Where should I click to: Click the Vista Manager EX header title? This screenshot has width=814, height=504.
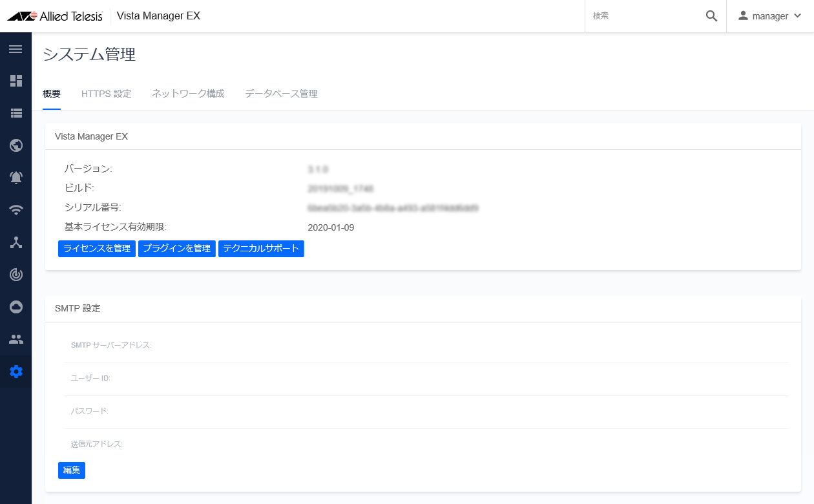pyautogui.click(x=158, y=16)
